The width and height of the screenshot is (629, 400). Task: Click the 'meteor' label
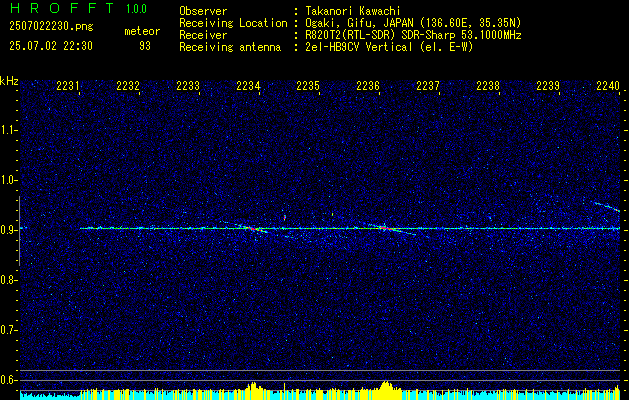pos(142,31)
